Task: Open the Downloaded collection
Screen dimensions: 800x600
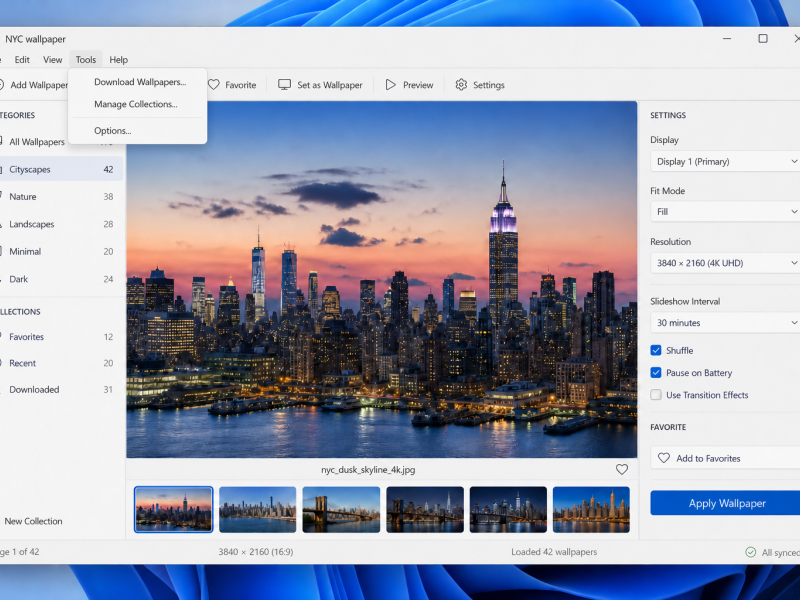Action: click(x=60, y=389)
